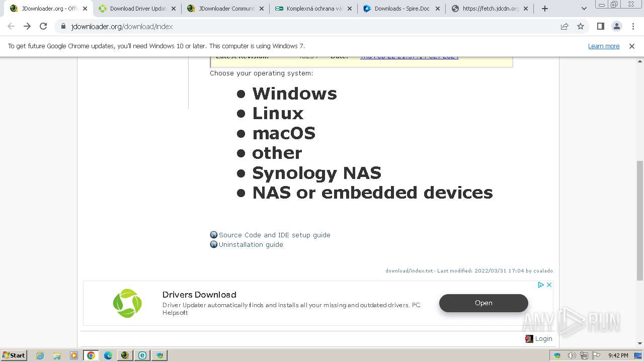The image size is (644, 362).
Task: Click Learn more about Chrome updates
Action: pyautogui.click(x=604, y=46)
